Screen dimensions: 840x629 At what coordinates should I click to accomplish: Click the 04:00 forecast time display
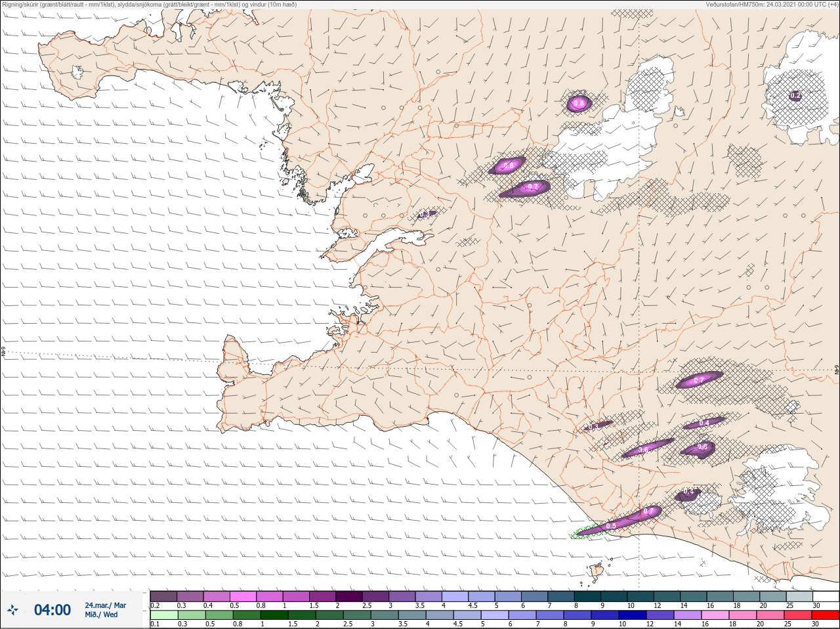click(52, 610)
